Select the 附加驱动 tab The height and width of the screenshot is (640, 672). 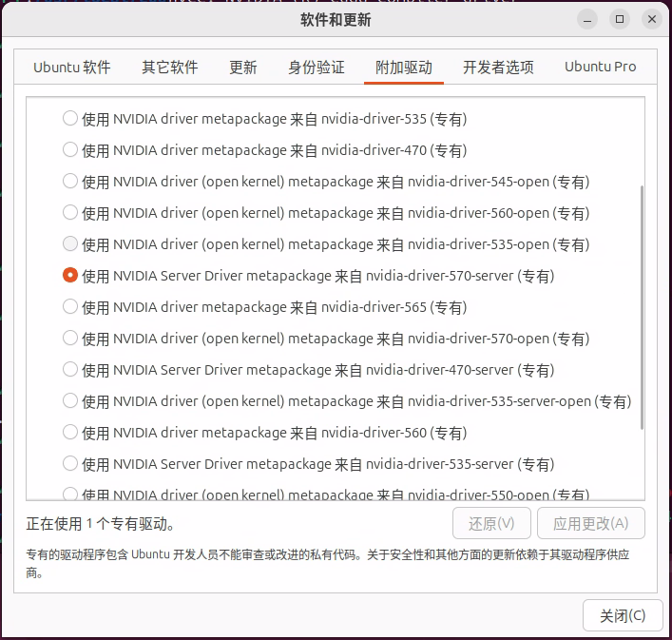coord(404,68)
